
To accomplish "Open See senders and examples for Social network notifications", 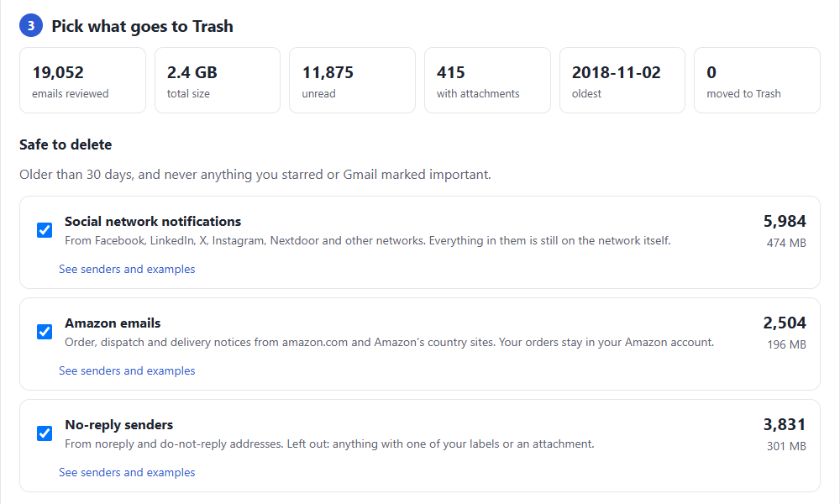I will [x=127, y=269].
